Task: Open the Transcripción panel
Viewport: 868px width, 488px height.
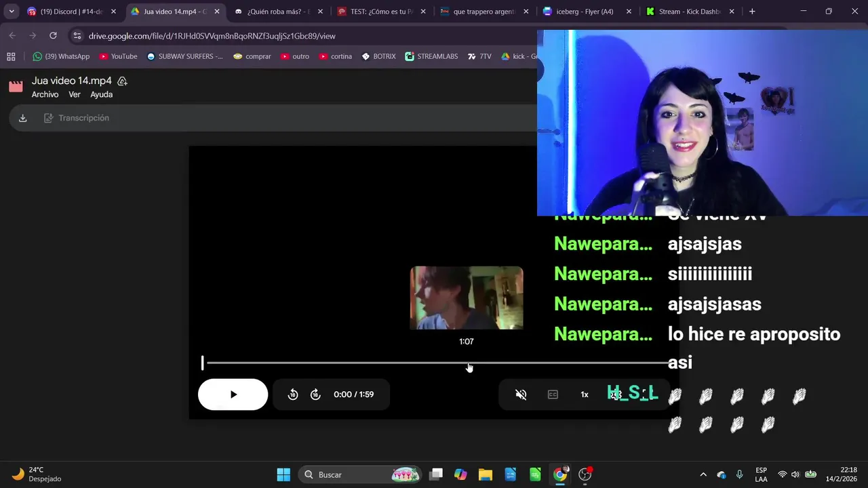Action: point(77,118)
